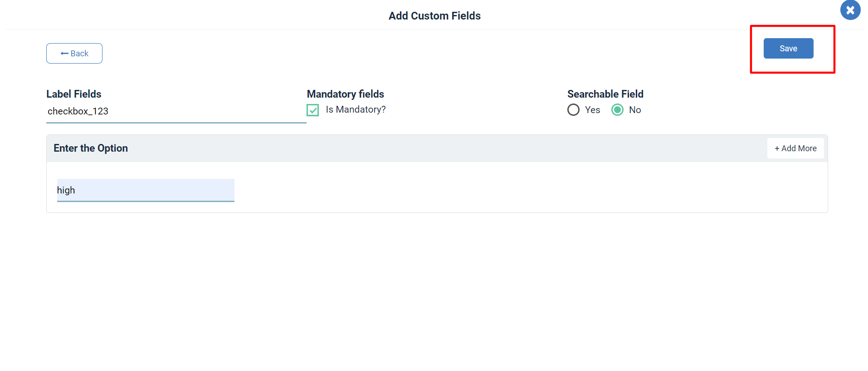Focus the Label Fields input containing checkbox_123
This screenshot has width=868, height=371.
(176, 112)
